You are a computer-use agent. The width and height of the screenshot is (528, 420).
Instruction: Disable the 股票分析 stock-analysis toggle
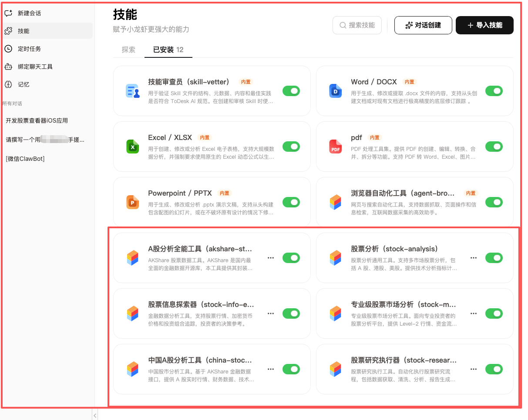[494, 258]
